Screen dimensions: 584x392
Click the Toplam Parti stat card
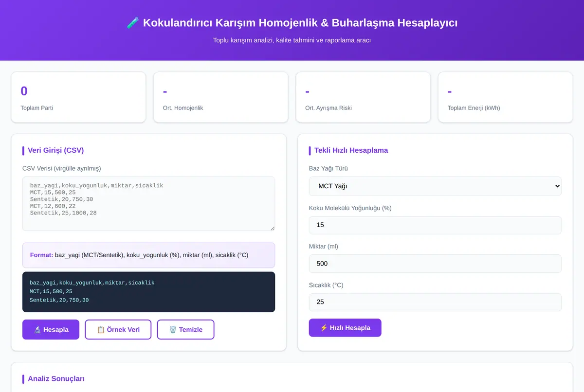click(78, 97)
